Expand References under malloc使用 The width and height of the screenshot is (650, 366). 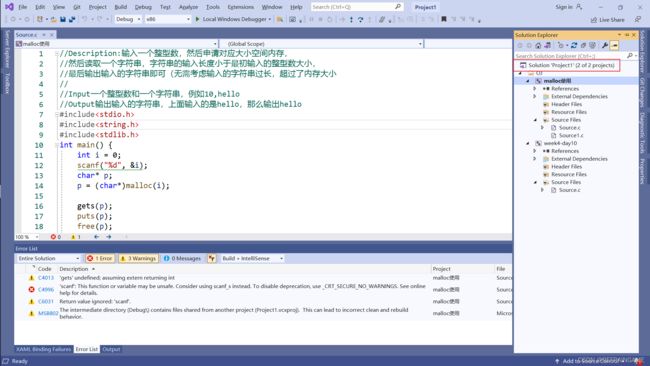535,89
